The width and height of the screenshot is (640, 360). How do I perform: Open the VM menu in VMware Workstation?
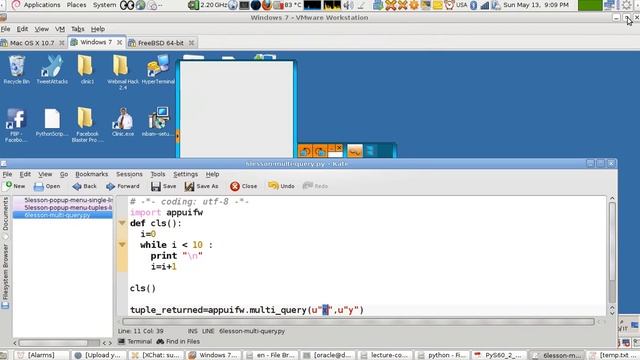click(60, 29)
